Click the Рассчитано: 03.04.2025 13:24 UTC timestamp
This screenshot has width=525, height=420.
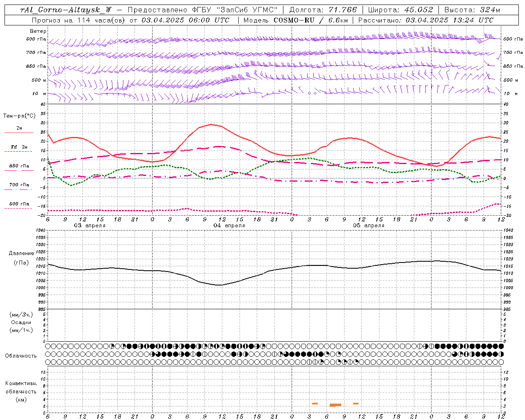coord(426,20)
